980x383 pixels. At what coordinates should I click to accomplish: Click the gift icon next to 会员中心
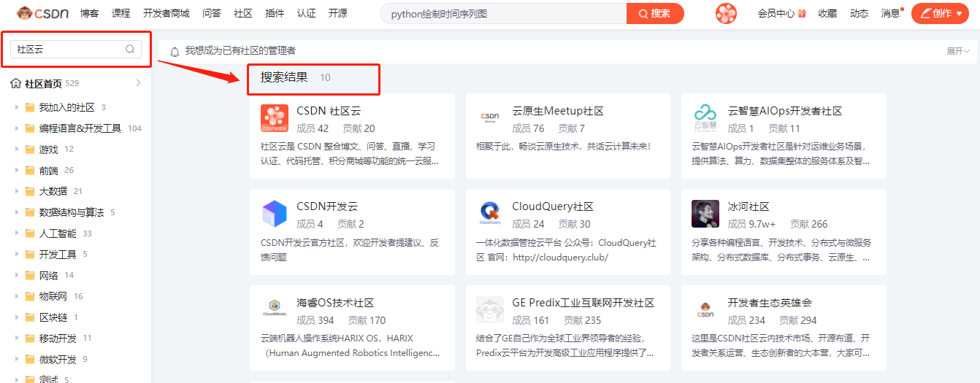coord(802,13)
